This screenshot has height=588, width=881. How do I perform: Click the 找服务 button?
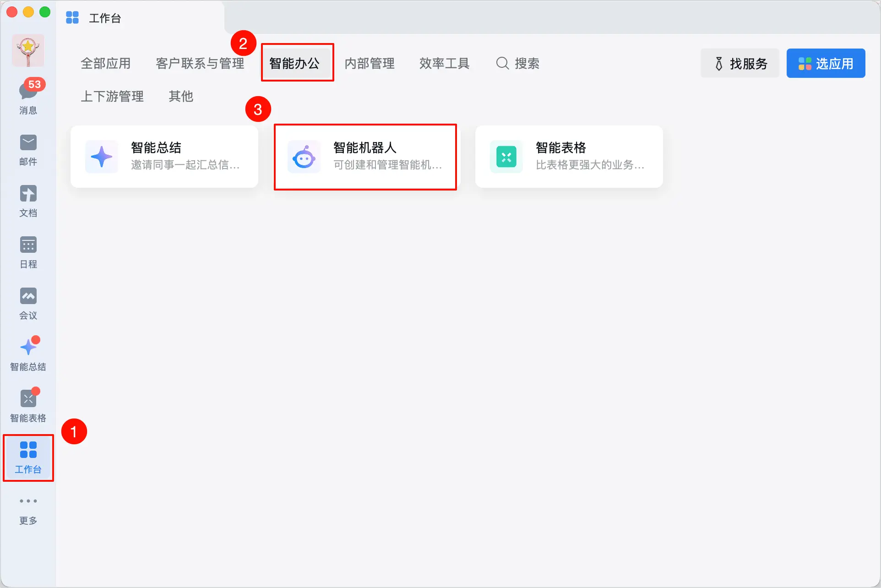pyautogui.click(x=739, y=63)
